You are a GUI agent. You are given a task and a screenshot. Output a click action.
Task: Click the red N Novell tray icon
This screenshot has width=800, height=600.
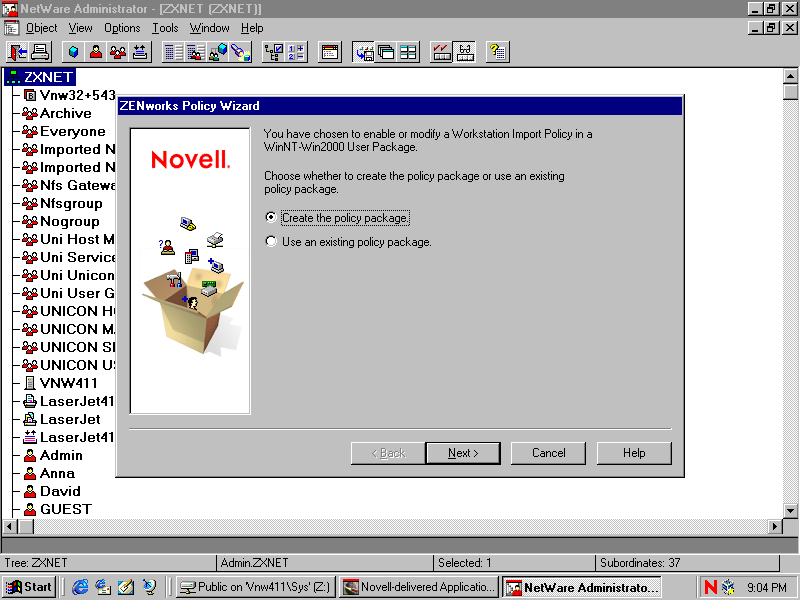click(710, 587)
